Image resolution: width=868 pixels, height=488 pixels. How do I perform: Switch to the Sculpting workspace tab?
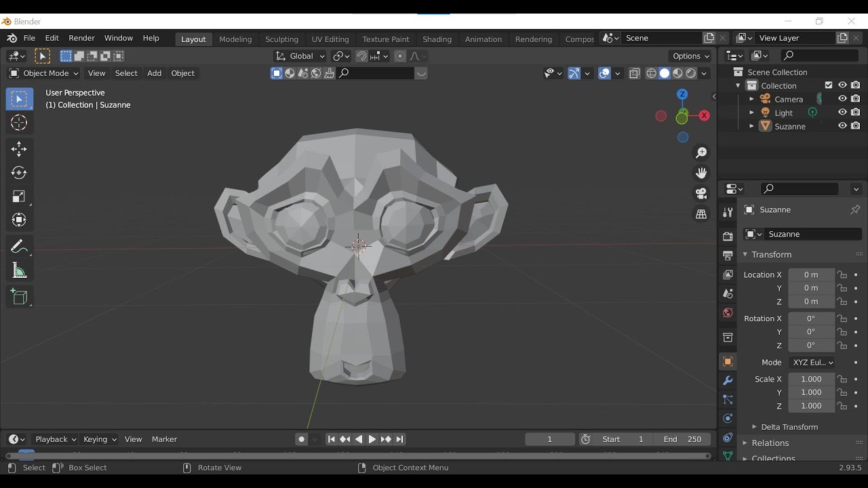coord(281,39)
